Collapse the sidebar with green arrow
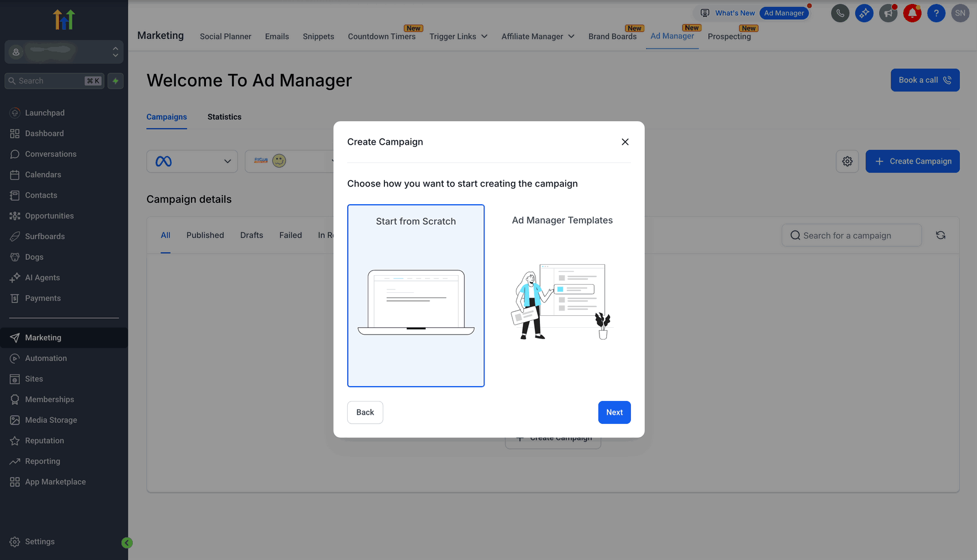The height and width of the screenshot is (560, 977). (x=127, y=543)
